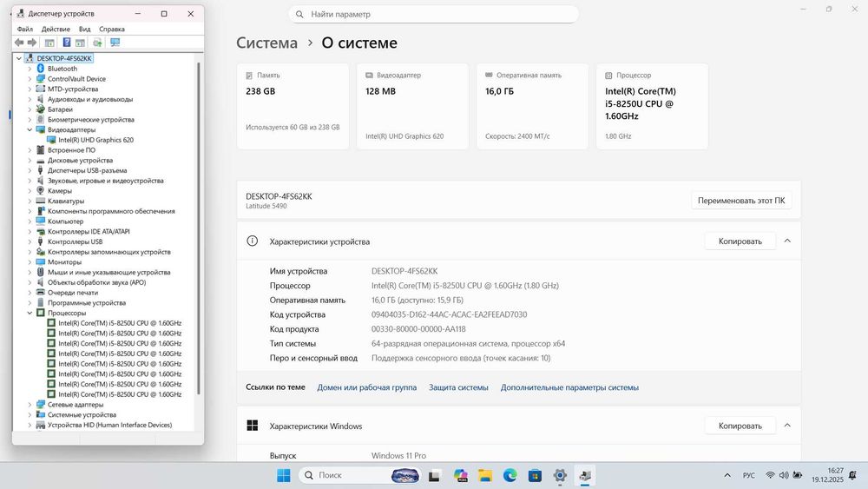Image resolution: width=868 pixels, height=489 pixels.
Task: Select Контроллеры IDE ATA/ATAPI in the tree
Action: [x=89, y=232]
